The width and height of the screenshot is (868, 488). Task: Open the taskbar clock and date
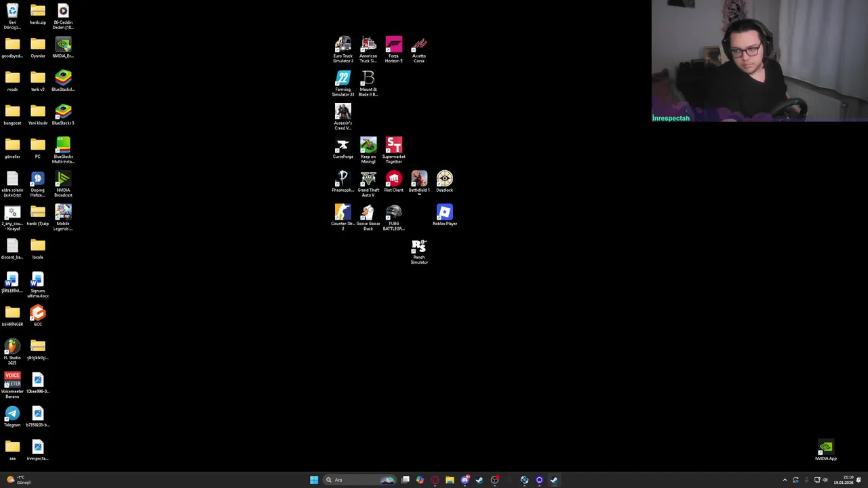(x=843, y=480)
